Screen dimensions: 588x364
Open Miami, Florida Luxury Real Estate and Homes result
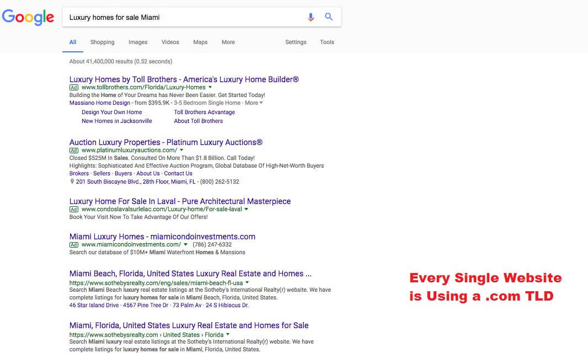[x=189, y=325]
